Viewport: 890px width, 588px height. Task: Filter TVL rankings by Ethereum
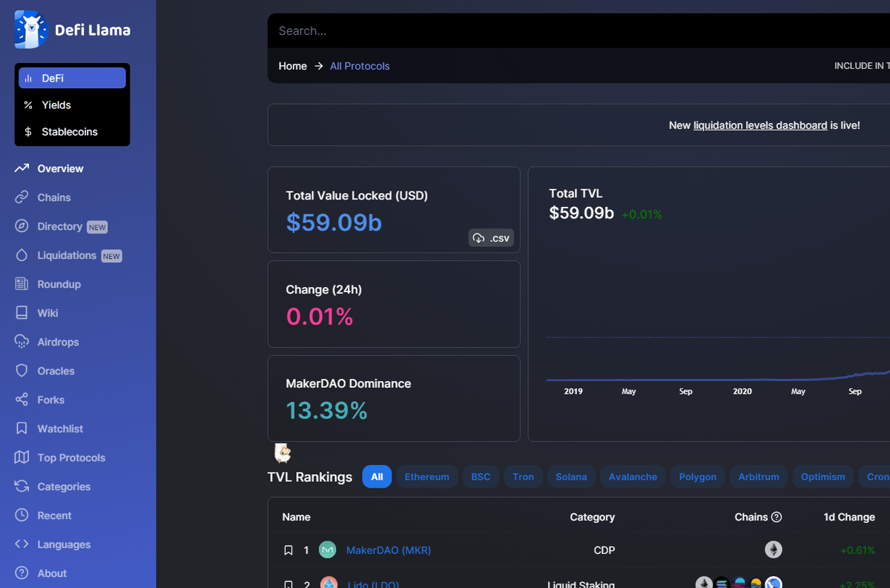pos(426,477)
